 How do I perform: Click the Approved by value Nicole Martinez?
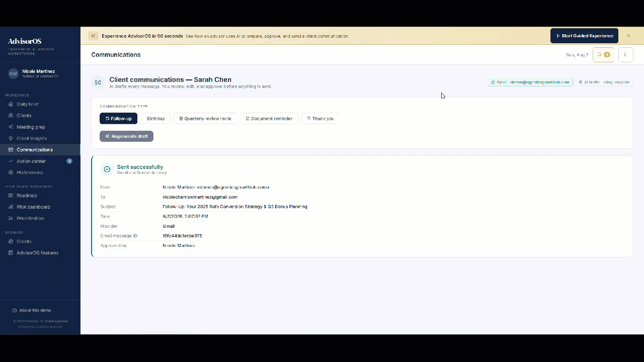(x=179, y=245)
